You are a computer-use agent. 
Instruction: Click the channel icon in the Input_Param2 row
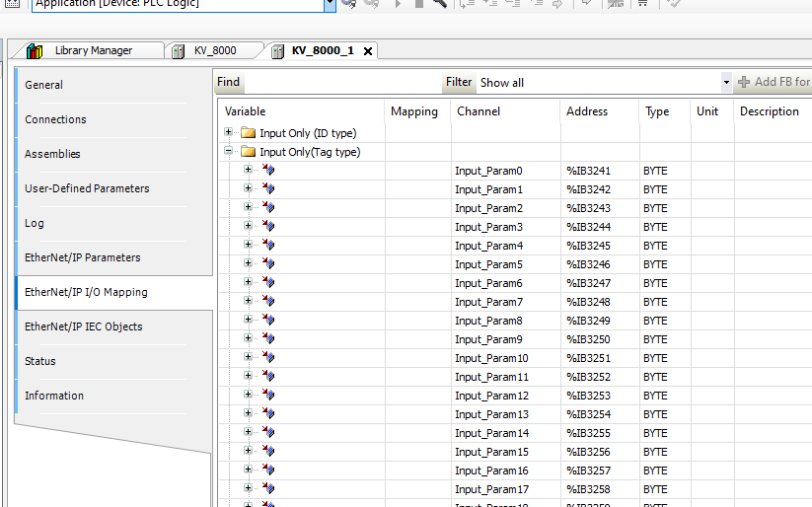(x=268, y=207)
